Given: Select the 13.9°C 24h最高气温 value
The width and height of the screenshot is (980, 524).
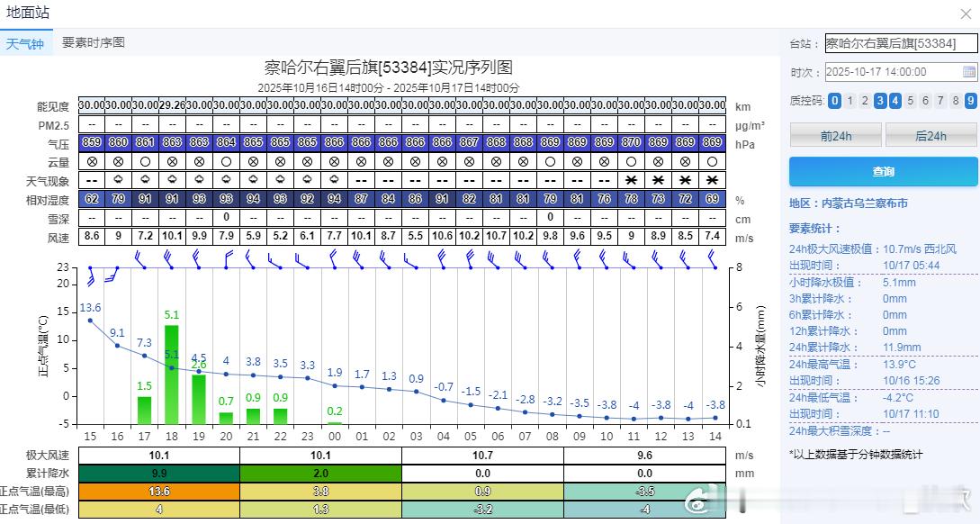Looking at the screenshot, I should tap(899, 365).
